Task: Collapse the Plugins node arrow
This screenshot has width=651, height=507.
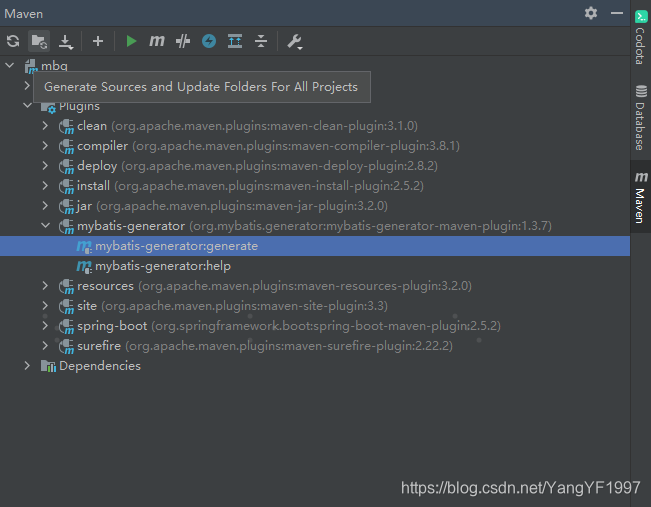Action: coord(27,105)
